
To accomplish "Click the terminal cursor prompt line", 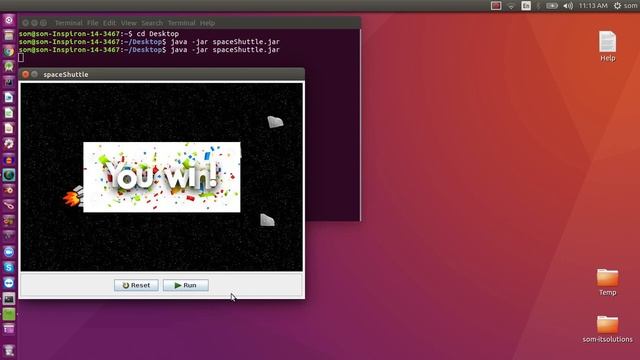I will point(21,58).
